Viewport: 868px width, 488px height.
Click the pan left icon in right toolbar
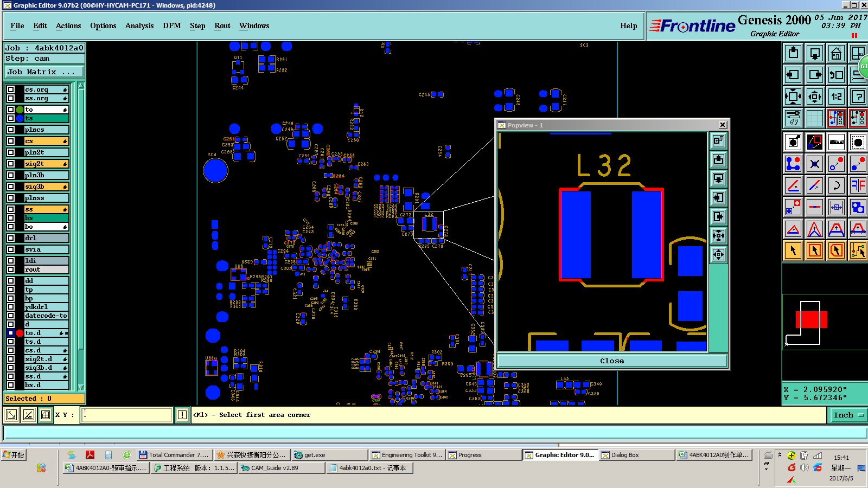tap(793, 75)
